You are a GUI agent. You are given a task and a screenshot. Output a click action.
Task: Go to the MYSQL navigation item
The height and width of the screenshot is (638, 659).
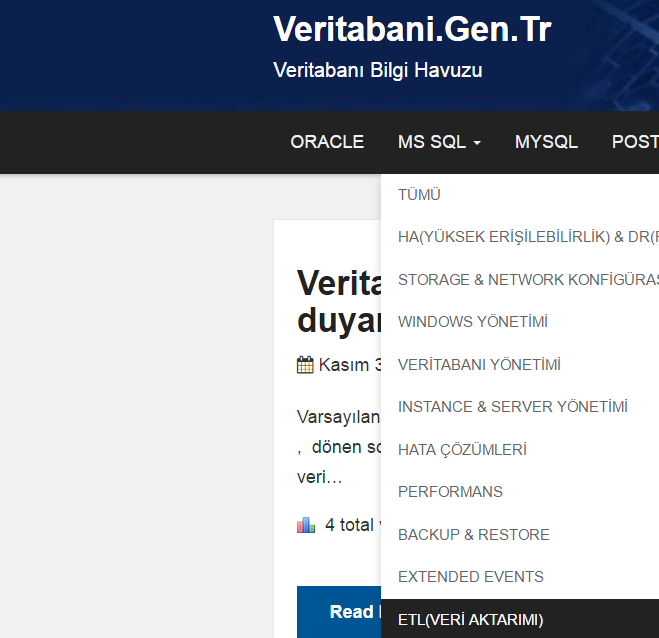546,142
